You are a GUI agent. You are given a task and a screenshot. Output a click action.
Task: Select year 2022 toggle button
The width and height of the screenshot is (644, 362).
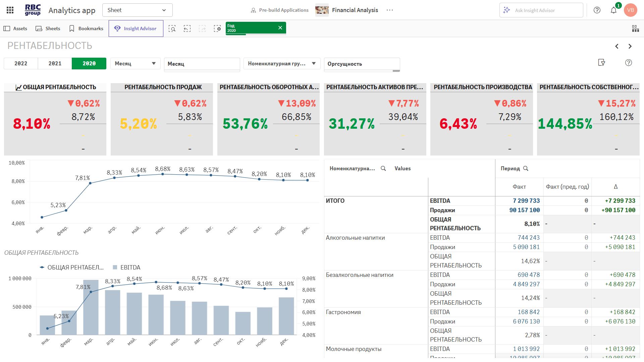pos(21,64)
